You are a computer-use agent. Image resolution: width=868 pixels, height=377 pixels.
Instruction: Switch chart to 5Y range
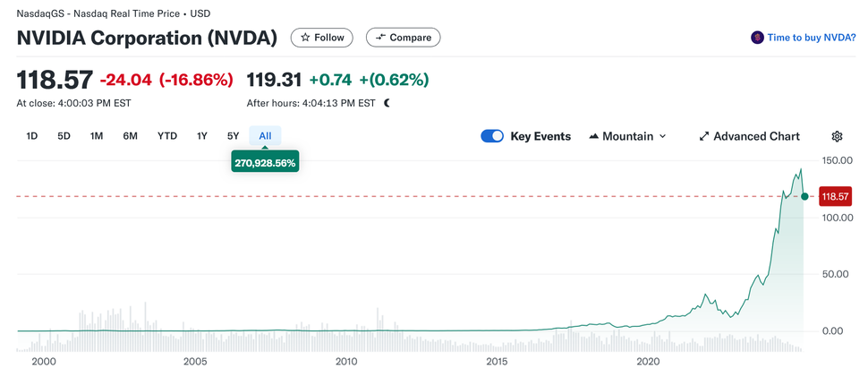[x=233, y=136]
